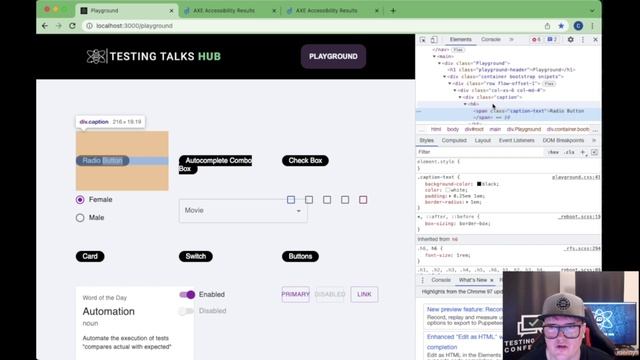Viewport: 640px width, 360px height.
Task: Tick the second checkbox under Check Box
Action: pos(309,200)
